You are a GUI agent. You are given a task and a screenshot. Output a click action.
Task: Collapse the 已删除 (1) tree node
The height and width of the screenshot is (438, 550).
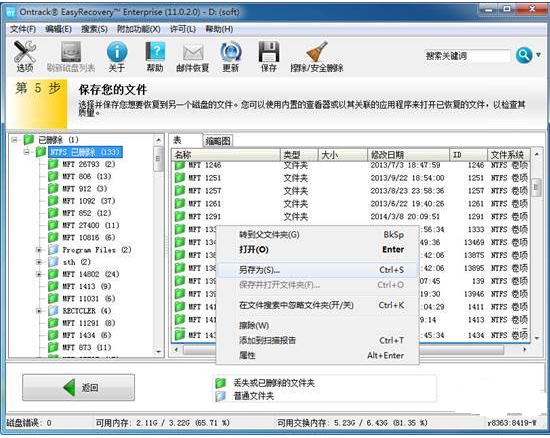tap(14, 140)
